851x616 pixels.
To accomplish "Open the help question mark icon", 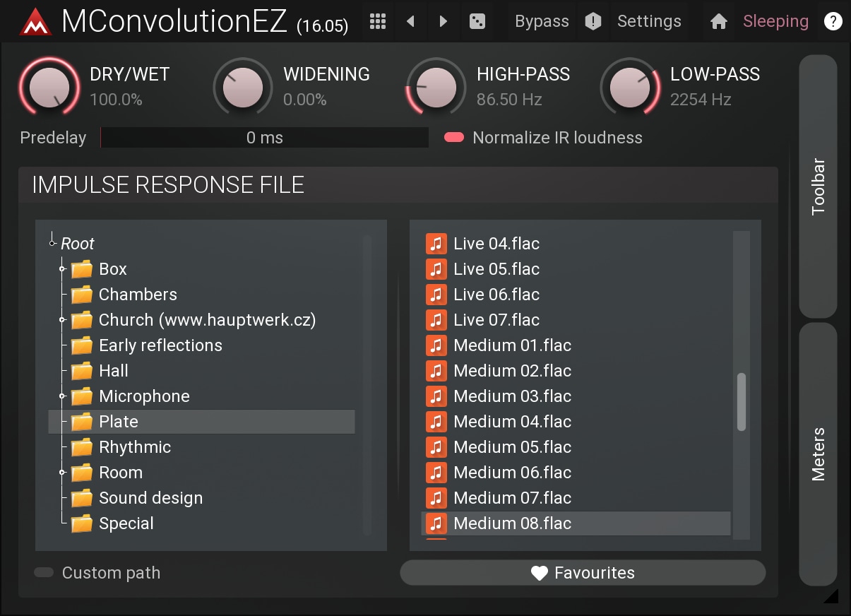I will [x=833, y=21].
